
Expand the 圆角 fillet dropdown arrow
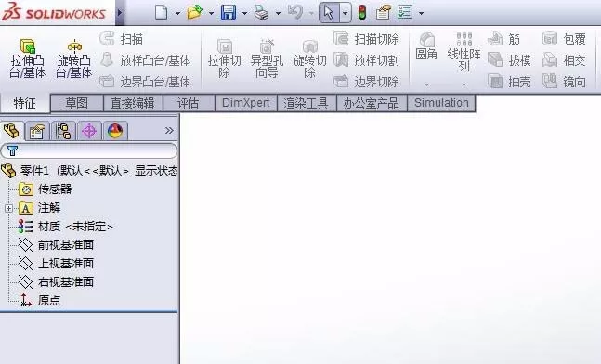pos(426,84)
